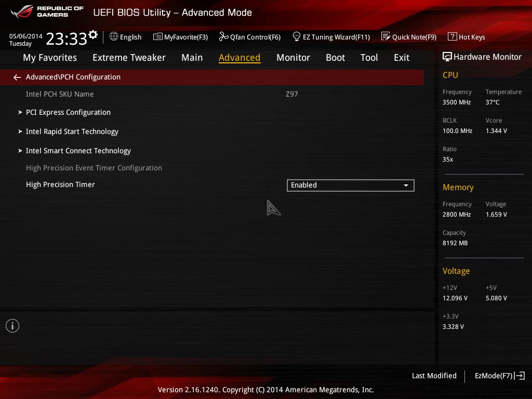Click the EzMode exit arrow icon

coord(520,376)
